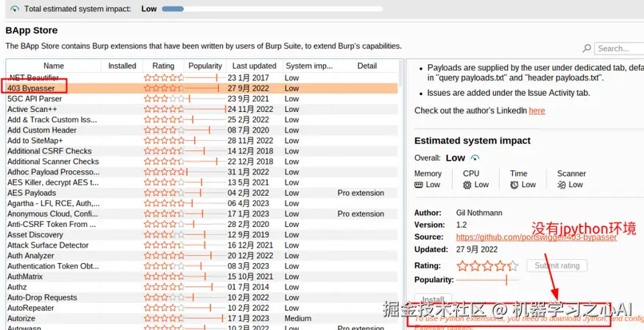
Task: Select the Add Custom Header extension
Action: click(202, 130)
